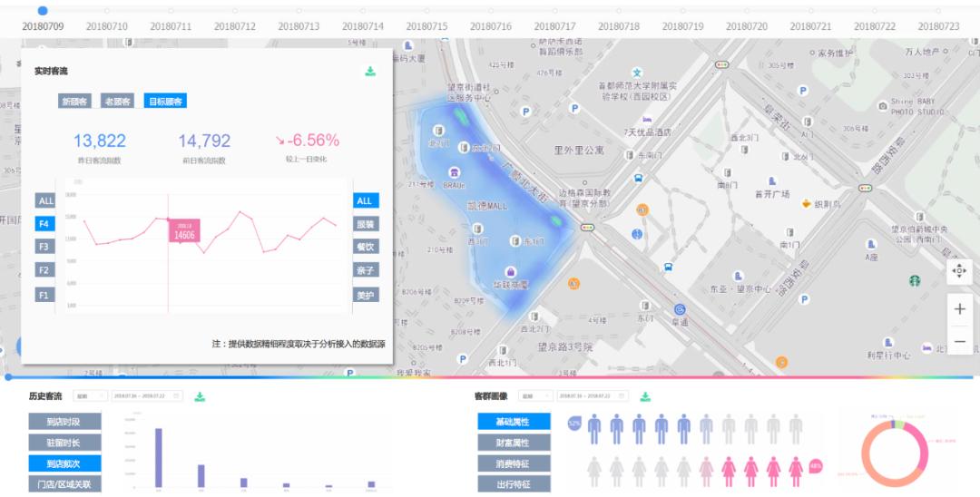Open the 客群画像 date range picker

pos(593,396)
